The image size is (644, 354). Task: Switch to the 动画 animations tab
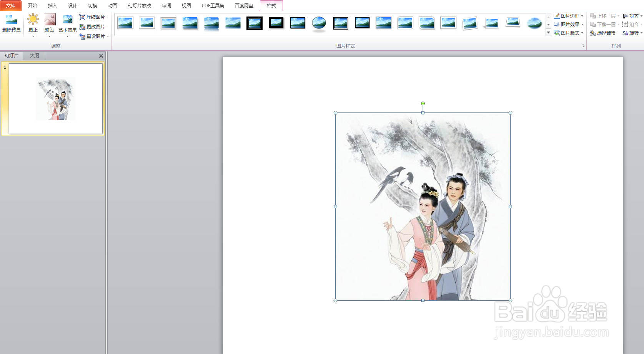point(113,5)
